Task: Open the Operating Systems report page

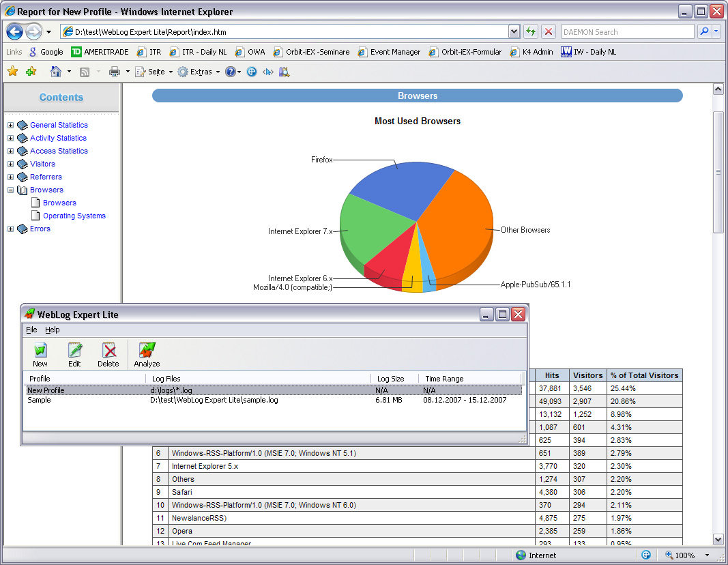Action: click(74, 216)
